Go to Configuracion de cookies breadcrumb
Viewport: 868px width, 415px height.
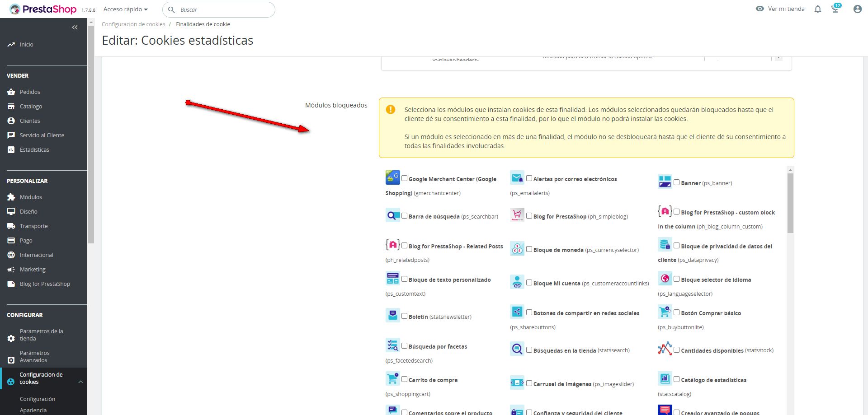[133, 24]
